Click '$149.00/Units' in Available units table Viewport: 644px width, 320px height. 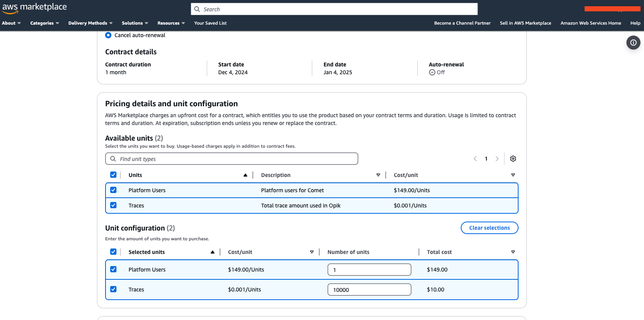pyautogui.click(x=412, y=190)
